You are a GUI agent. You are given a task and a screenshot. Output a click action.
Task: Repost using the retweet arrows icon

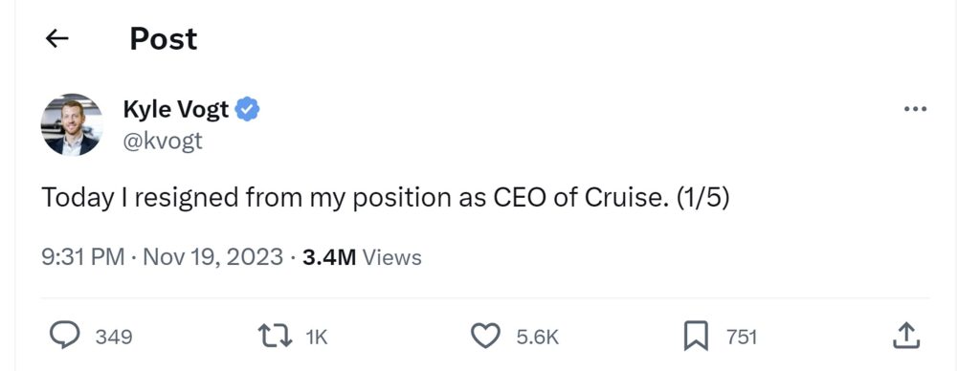276,337
